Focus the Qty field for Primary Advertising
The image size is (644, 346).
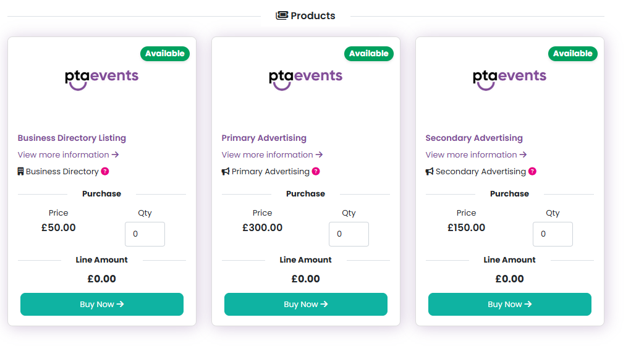(x=349, y=234)
